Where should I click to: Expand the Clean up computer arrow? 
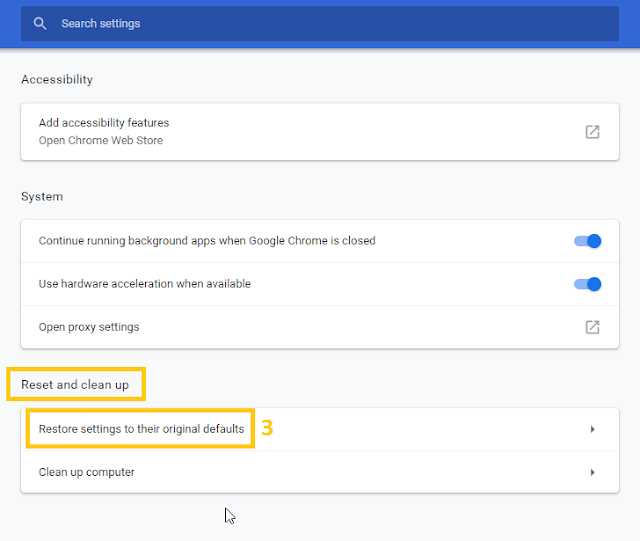click(x=592, y=472)
